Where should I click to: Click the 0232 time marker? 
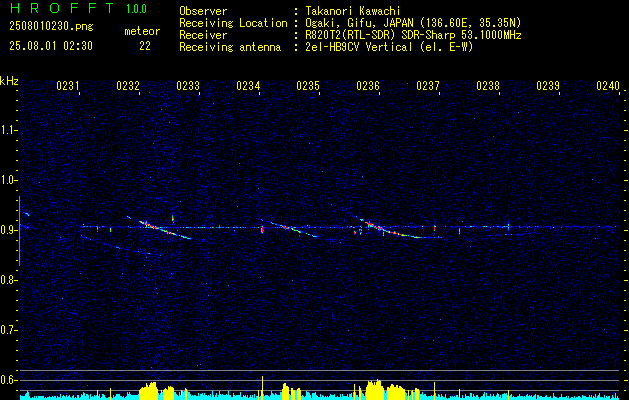coord(128,85)
